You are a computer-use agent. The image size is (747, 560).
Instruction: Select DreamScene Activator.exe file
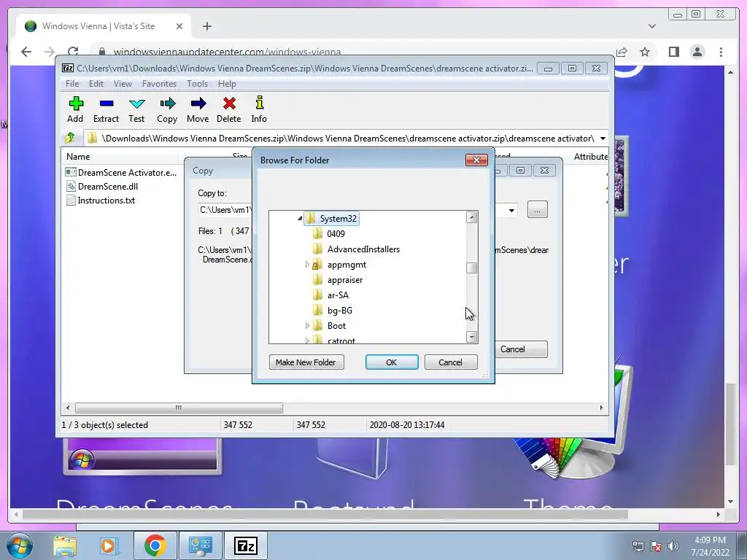(x=121, y=172)
